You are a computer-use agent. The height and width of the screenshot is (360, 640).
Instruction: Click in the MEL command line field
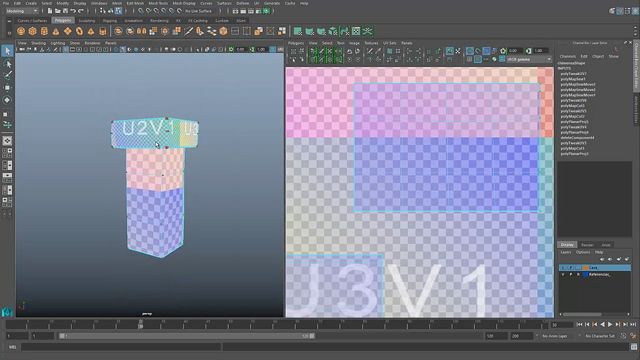click(120, 347)
